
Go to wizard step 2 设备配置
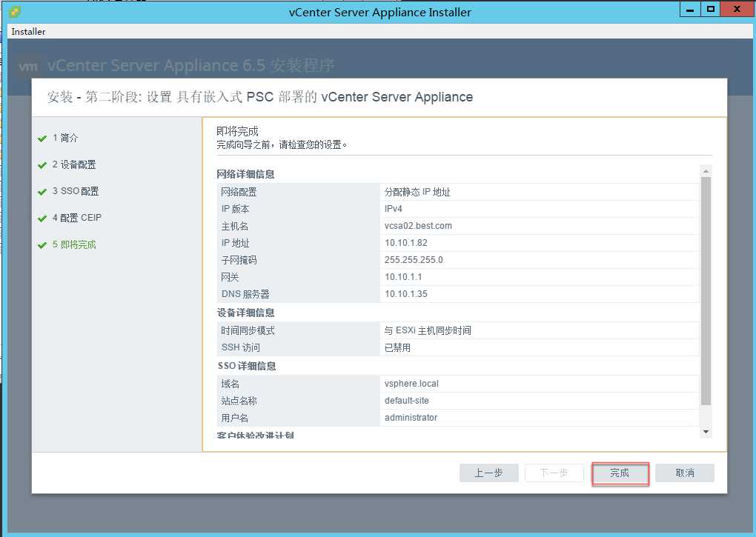(x=74, y=164)
